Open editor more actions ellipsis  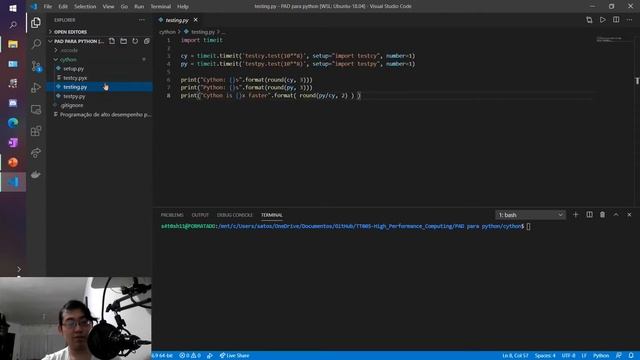click(x=629, y=20)
